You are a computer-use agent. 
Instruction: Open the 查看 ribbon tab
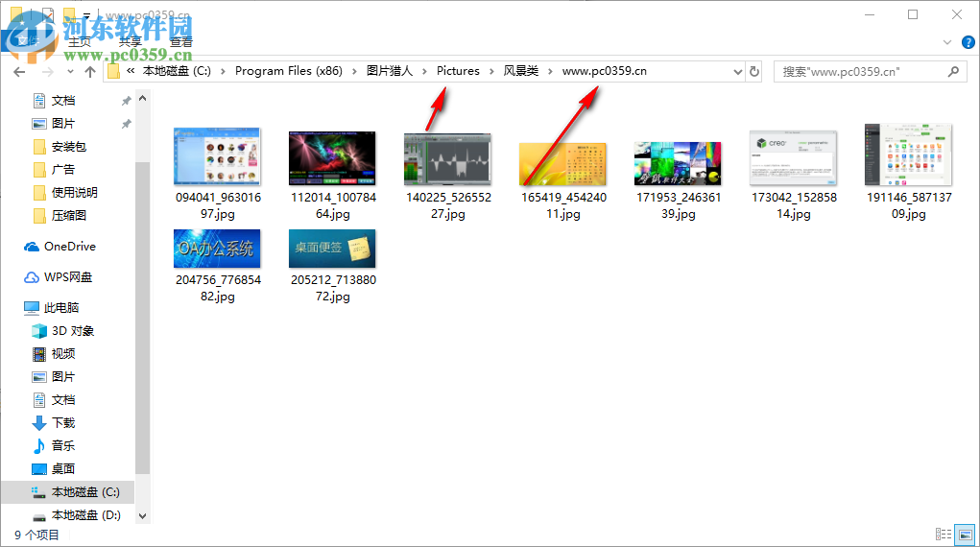click(x=181, y=42)
